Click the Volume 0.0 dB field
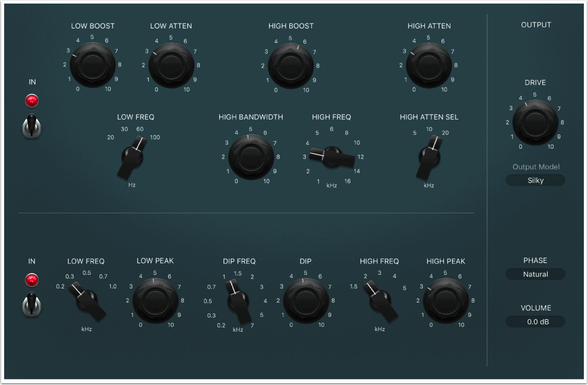 535,322
